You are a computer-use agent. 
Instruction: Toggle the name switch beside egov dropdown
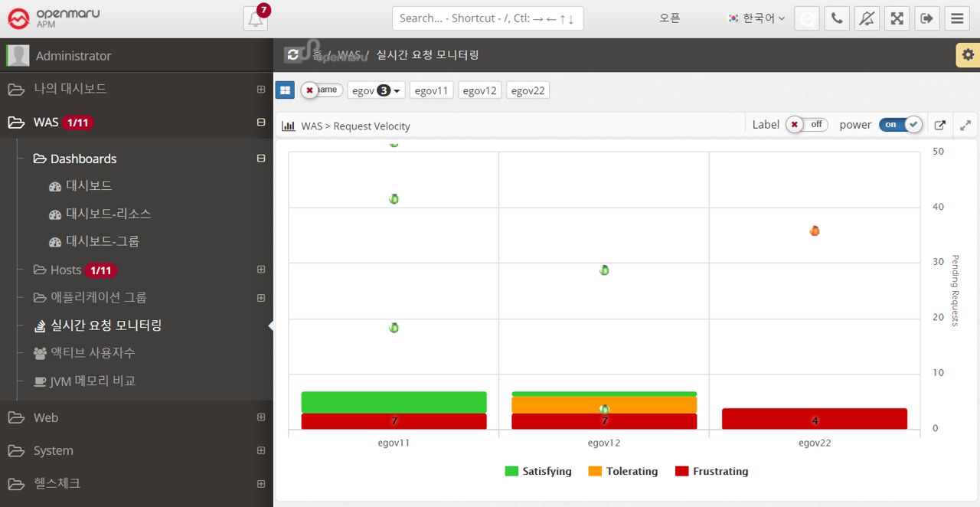click(x=322, y=90)
